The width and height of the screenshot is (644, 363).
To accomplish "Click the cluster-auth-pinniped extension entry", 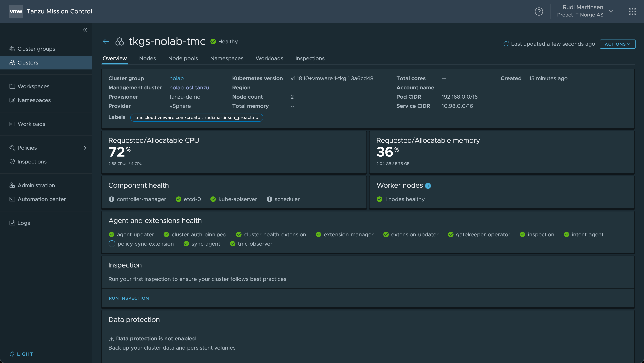I will (195, 234).
